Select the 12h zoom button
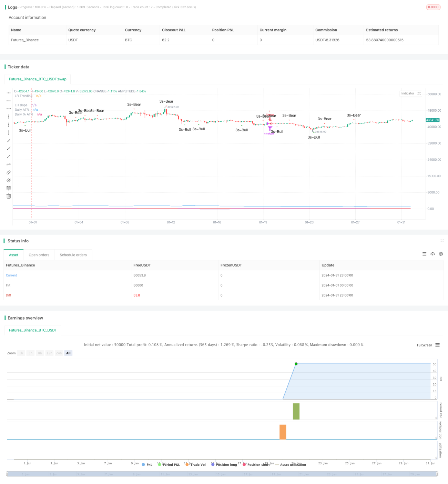This screenshot has width=448, height=484. click(49, 353)
